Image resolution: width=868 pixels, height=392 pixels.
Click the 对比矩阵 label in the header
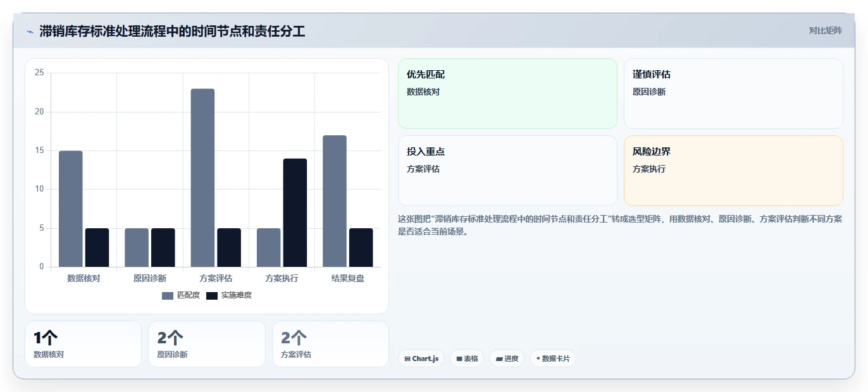click(825, 30)
